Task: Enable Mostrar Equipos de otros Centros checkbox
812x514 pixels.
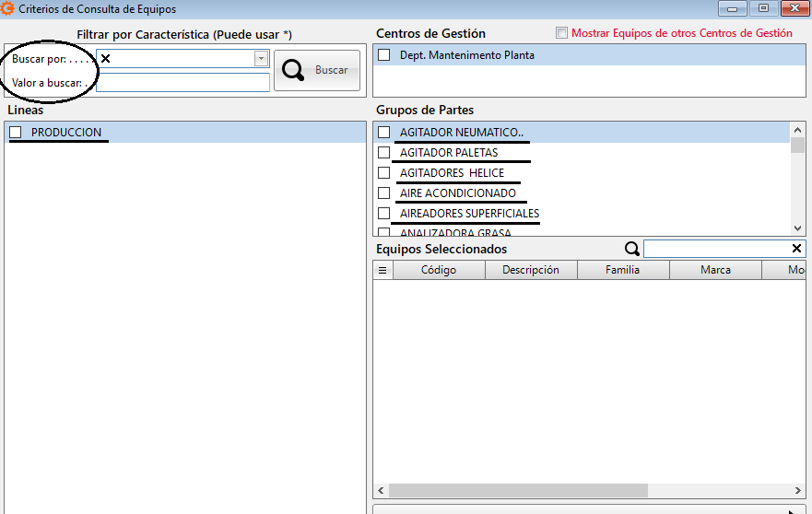Action: pos(561,32)
